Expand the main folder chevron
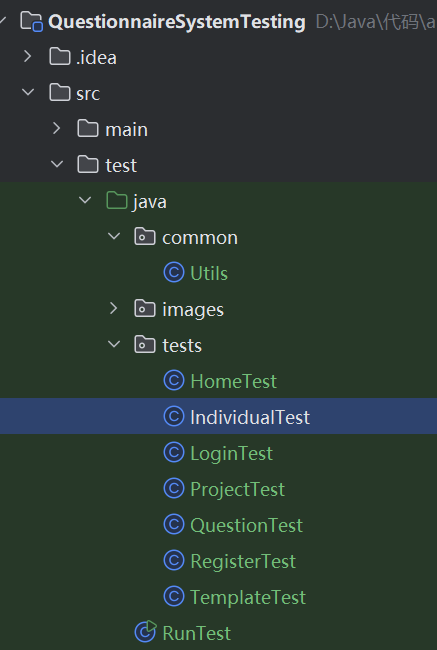 (x=56, y=129)
